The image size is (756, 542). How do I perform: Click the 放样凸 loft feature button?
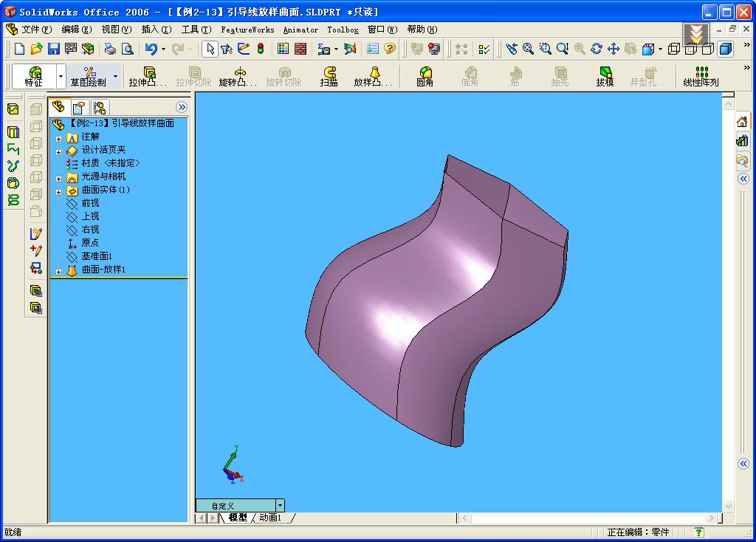(374, 77)
